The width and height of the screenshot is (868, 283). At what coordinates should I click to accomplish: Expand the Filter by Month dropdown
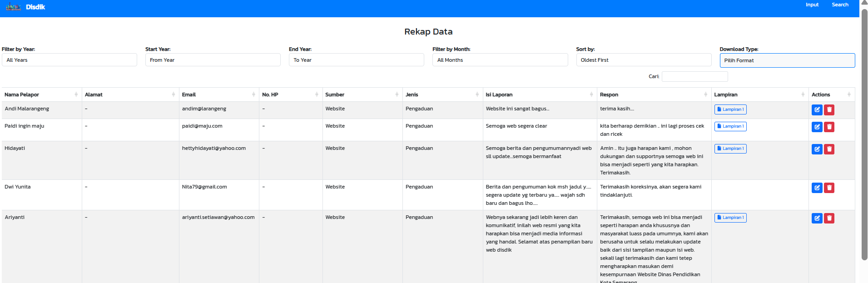coord(500,60)
